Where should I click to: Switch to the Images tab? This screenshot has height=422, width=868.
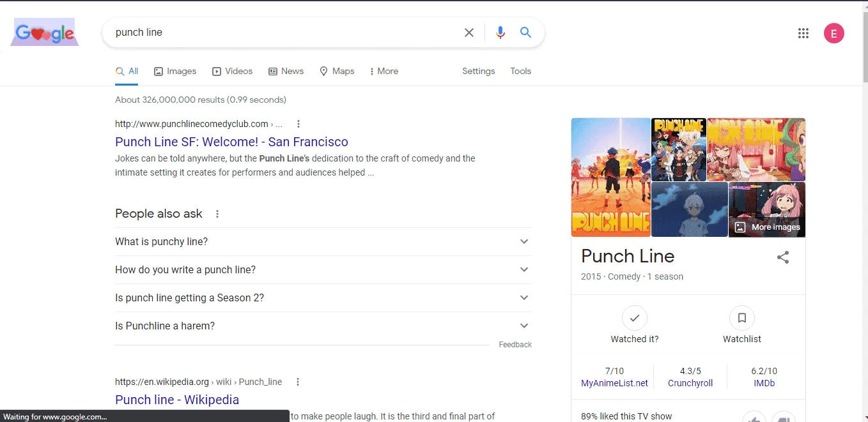(x=175, y=71)
